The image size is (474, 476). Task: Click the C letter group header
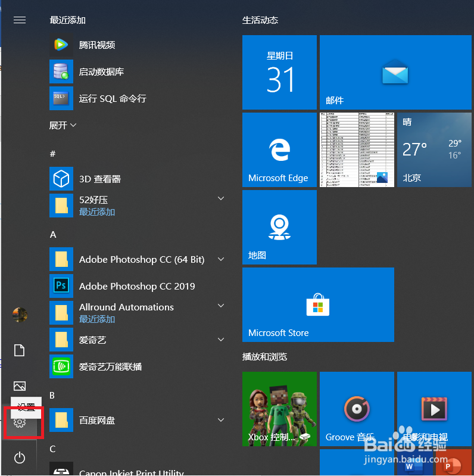coord(52,449)
